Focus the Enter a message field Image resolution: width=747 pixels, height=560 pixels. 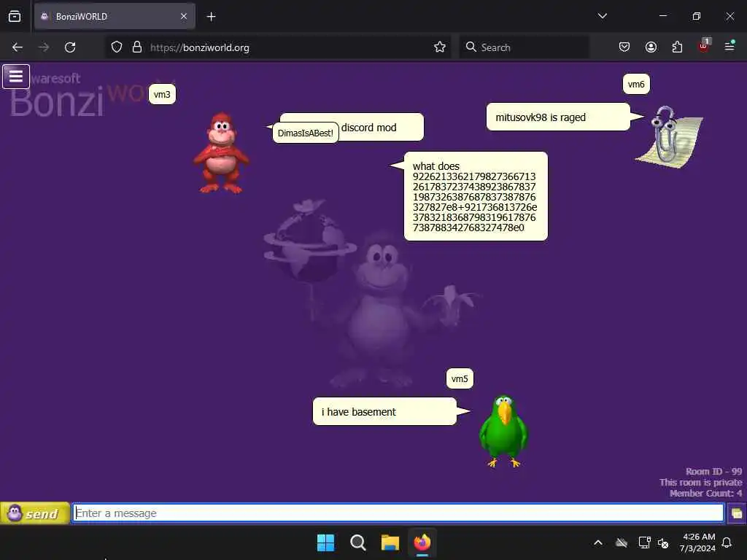(398, 513)
